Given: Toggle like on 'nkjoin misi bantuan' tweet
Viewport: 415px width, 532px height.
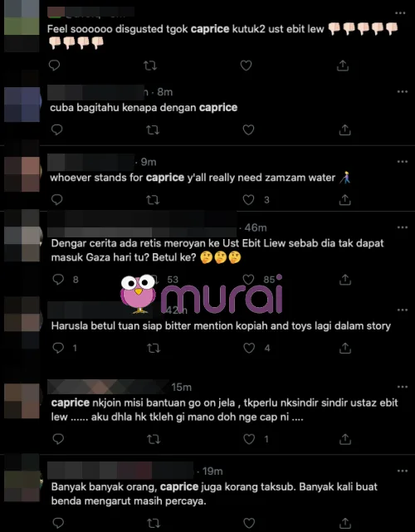Looking at the screenshot, I should tap(249, 439).
